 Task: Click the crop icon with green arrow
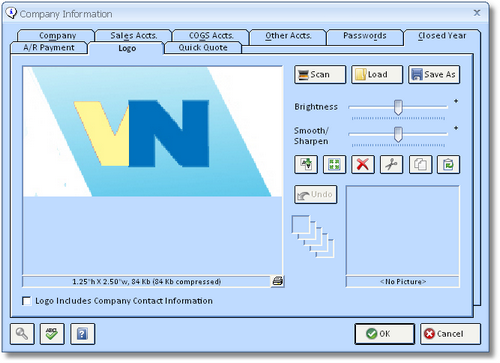pyautogui.click(x=306, y=164)
